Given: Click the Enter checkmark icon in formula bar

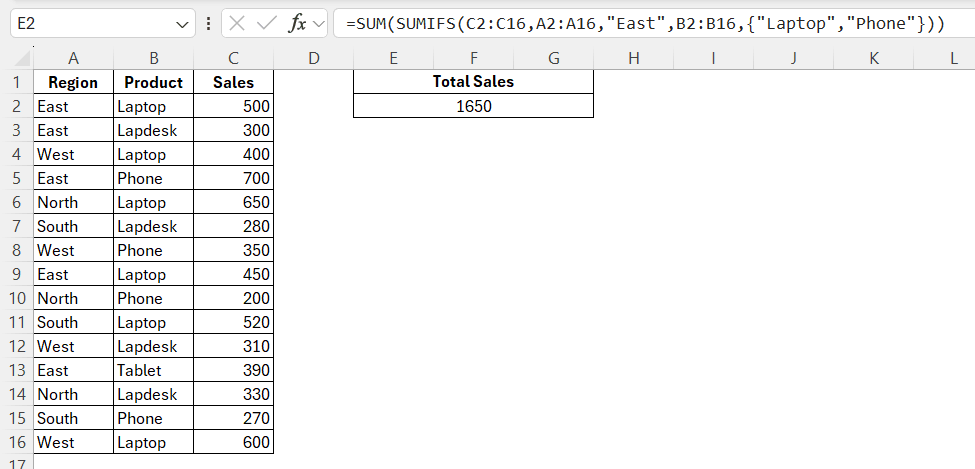Looking at the screenshot, I should tap(266, 24).
